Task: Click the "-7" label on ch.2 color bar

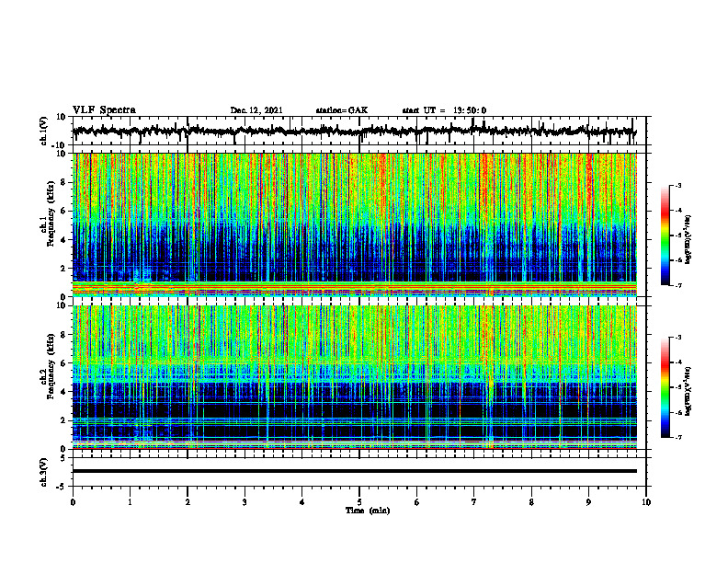Action: [678, 437]
